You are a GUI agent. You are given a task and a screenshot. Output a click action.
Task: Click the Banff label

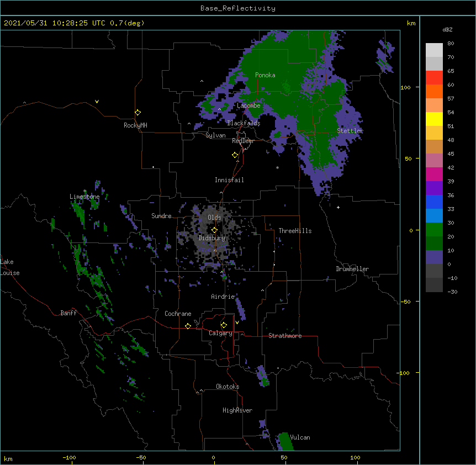68,313
